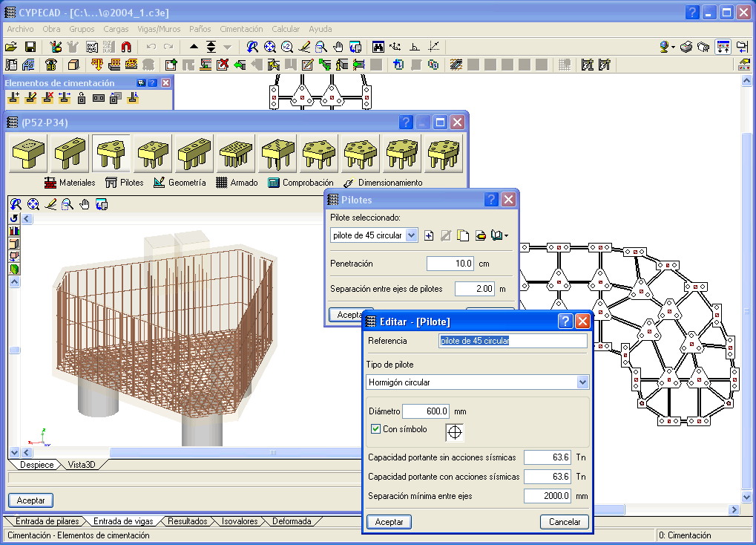
Task: Click the Comprobación button
Action: 301,183
